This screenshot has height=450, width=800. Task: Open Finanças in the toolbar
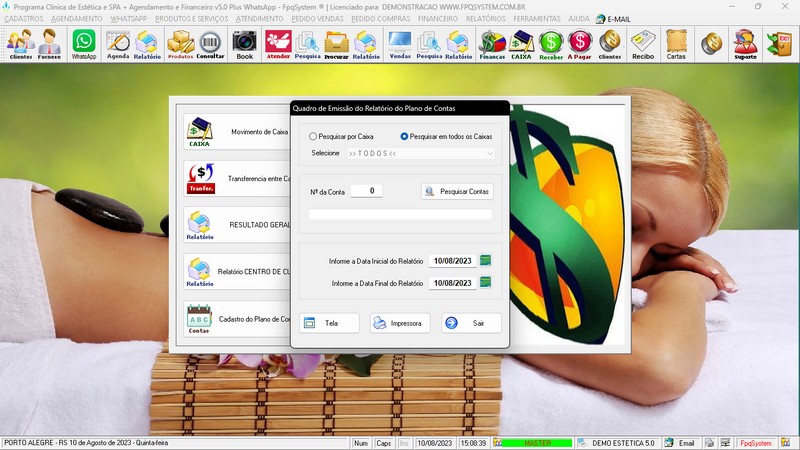(492, 44)
